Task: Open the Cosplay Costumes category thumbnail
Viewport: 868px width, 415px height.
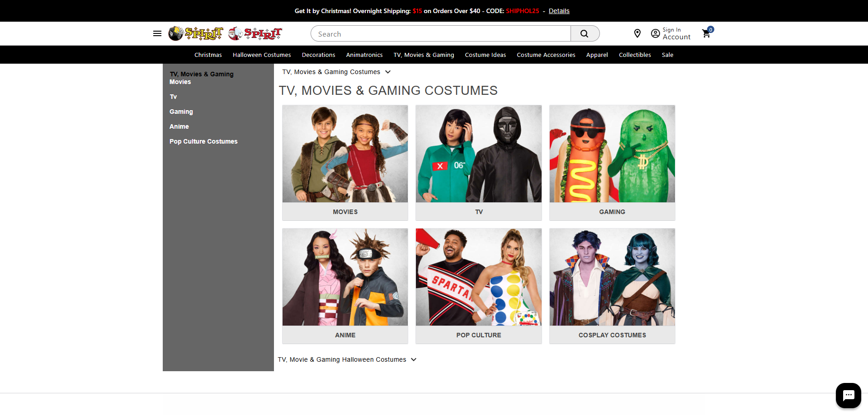Action: point(612,286)
